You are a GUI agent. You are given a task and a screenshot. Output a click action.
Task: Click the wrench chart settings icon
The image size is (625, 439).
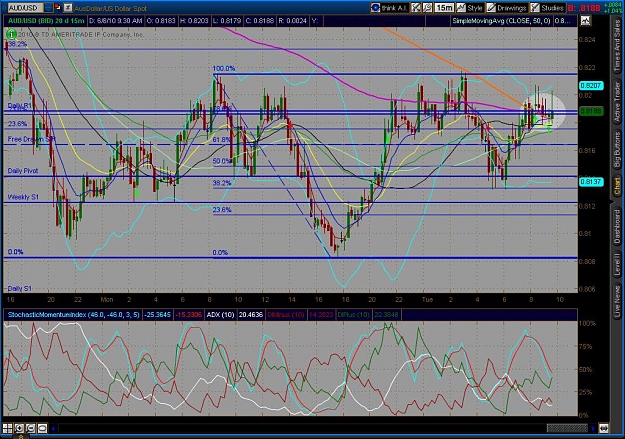(427, 8)
